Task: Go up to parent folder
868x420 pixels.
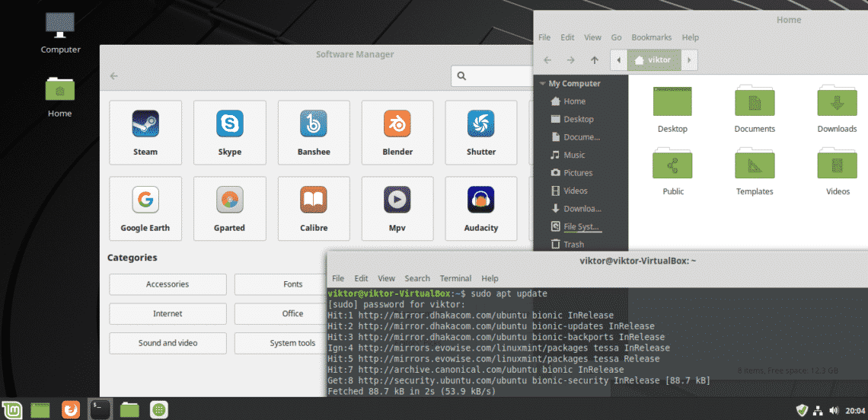Action: [595, 59]
